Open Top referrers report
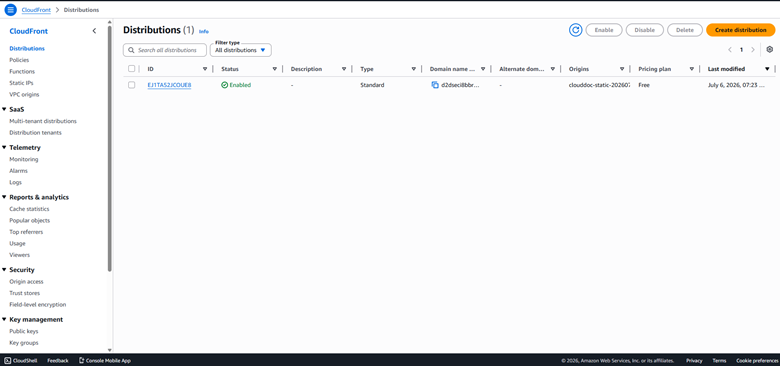 pyautogui.click(x=26, y=232)
